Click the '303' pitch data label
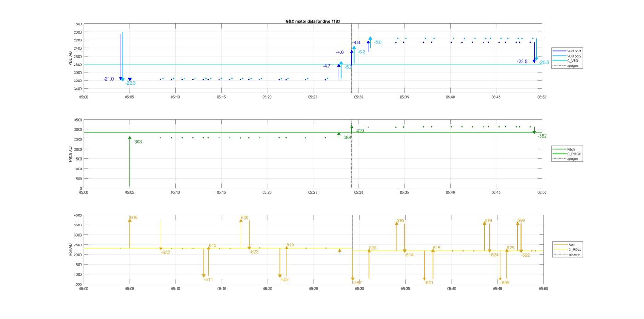Image resolution: width=644 pixels, height=319 pixels. pyautogui.click(x=138, y=142)
